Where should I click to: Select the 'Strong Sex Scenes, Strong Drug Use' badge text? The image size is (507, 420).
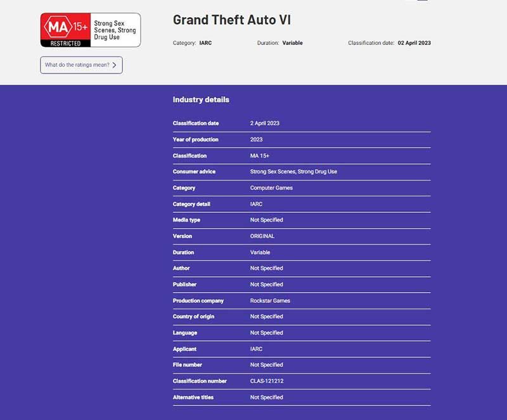(115, 30)
